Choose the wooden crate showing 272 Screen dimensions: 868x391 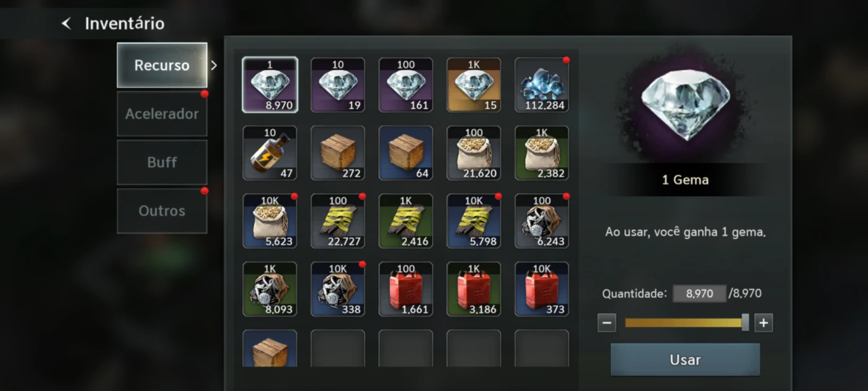coord(338,153)
